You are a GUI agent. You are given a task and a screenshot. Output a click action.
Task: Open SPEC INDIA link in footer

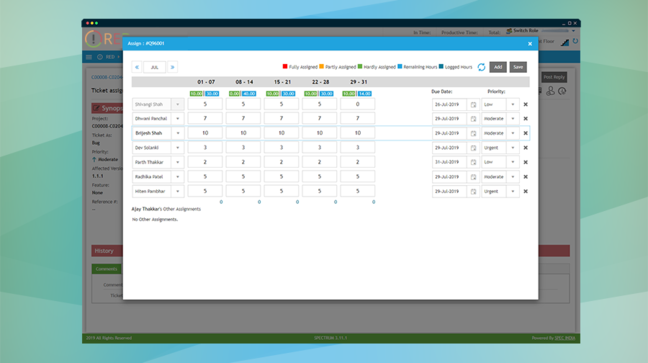pyautogui.click(x=565, y=338)
